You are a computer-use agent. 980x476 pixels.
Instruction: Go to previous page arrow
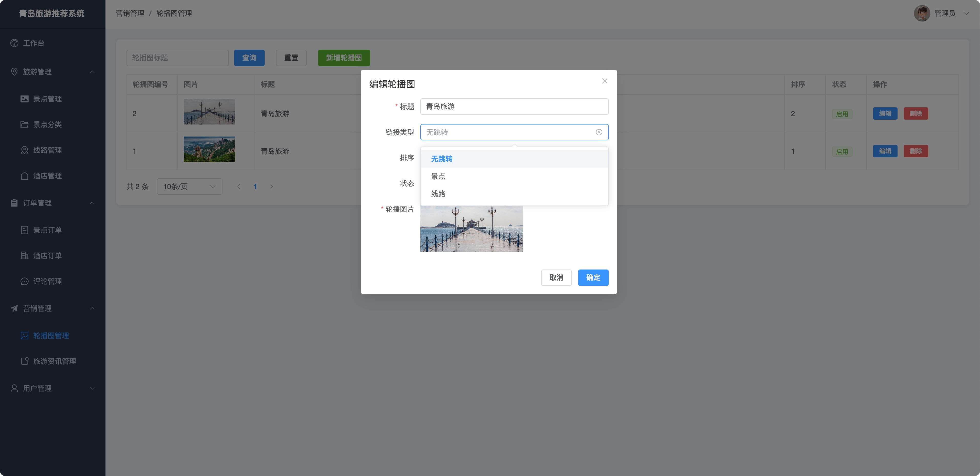coord(239,187)
